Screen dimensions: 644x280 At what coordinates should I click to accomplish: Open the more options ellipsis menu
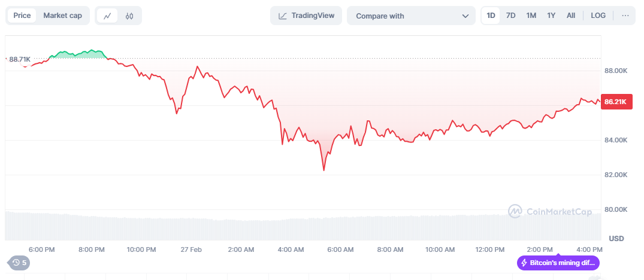point(625,16)
